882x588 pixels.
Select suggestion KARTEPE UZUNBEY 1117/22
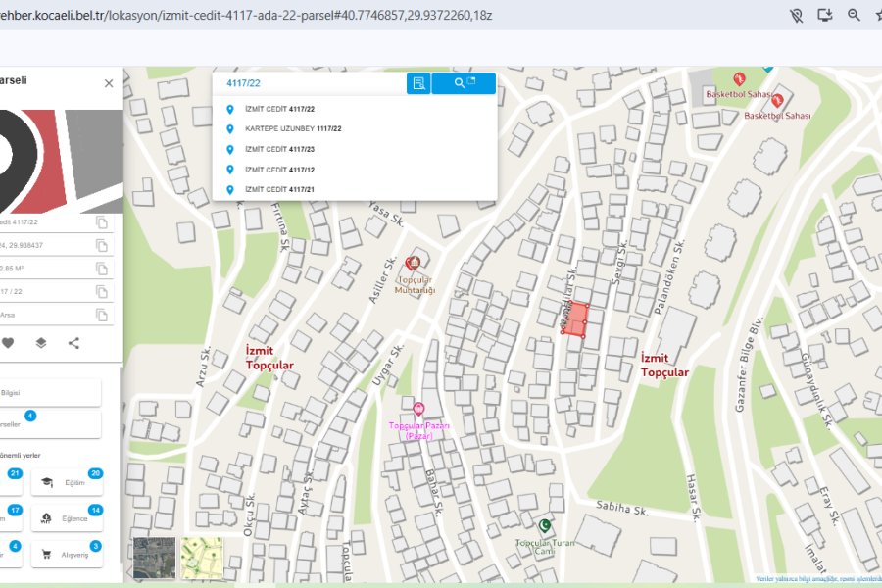click(292, 129)
